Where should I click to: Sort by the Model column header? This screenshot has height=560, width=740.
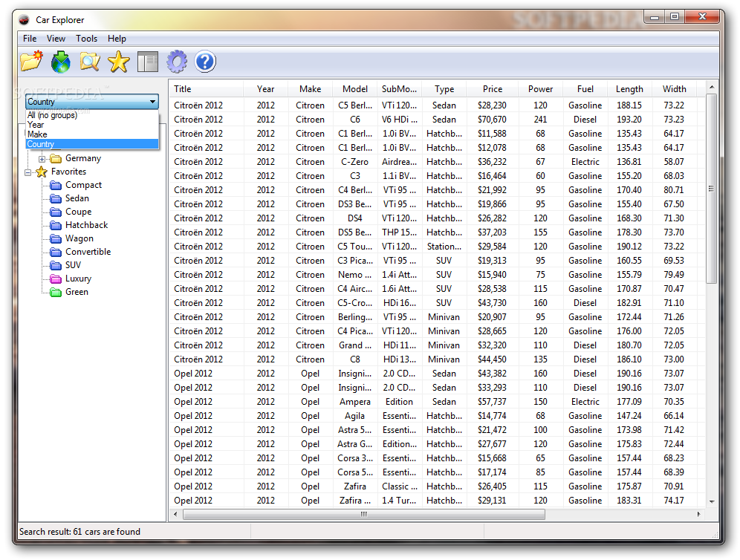[x=355, y=88]
